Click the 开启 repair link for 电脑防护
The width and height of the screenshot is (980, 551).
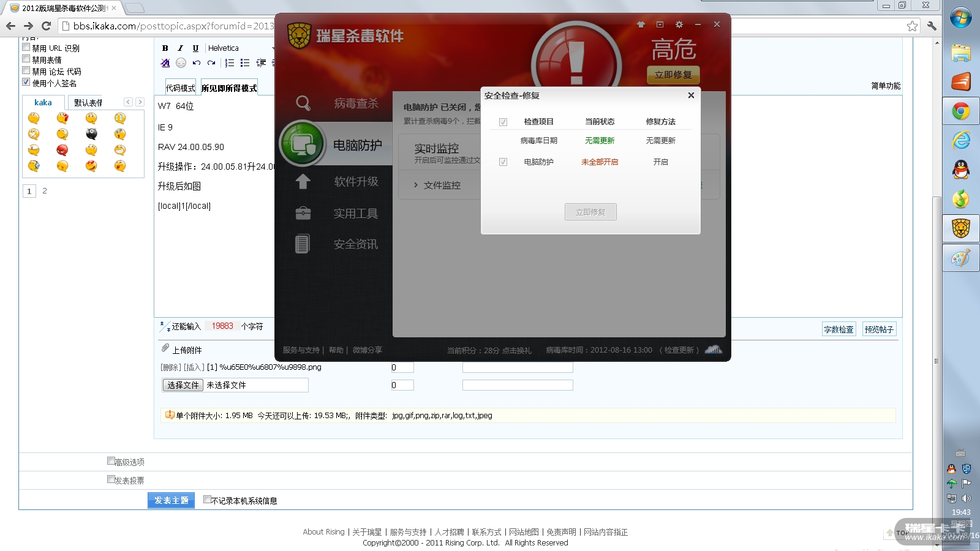(x=660, y=162)
